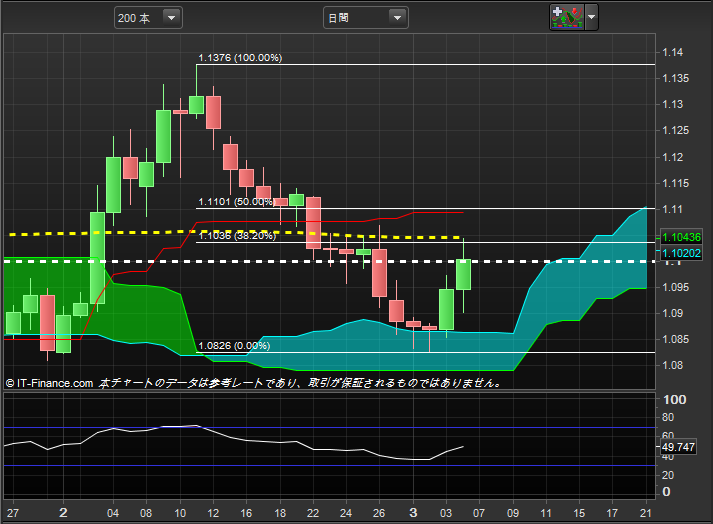Image resolution: width=713 pixels, height=524 pixels.
Task: Select the 1.1101 (50.00%) Fibonacci label
Action: [236, 202]
